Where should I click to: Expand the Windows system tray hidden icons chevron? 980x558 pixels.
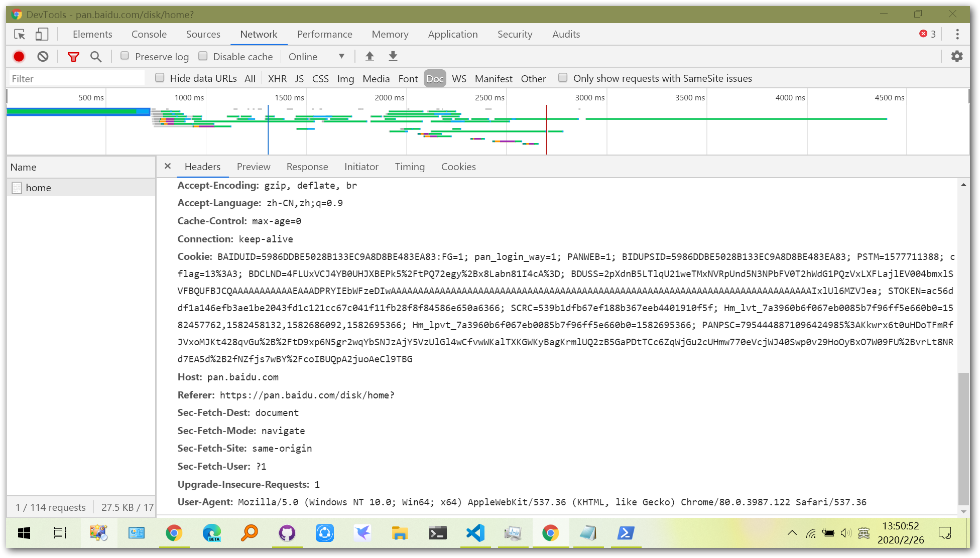click(x=792, y=533)
